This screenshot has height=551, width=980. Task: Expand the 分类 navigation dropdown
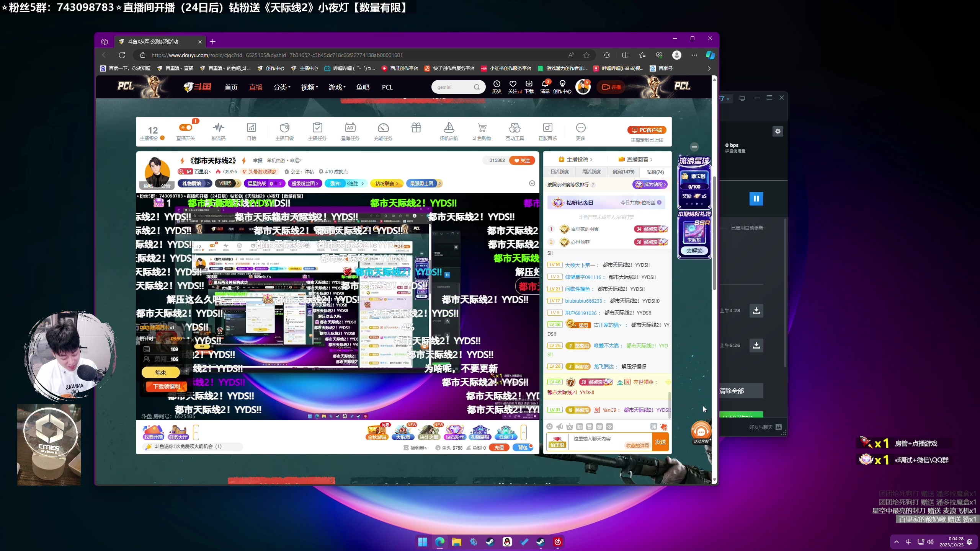click(282, 87)
